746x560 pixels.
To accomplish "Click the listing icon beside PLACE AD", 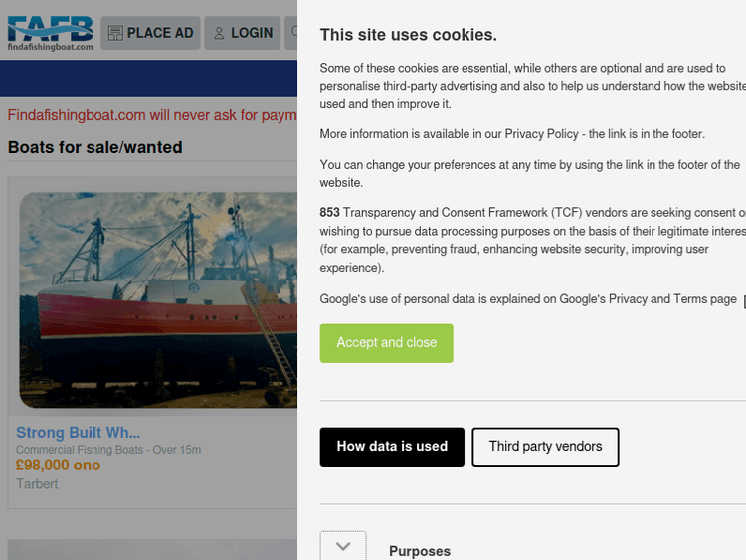I will point(115,33).
